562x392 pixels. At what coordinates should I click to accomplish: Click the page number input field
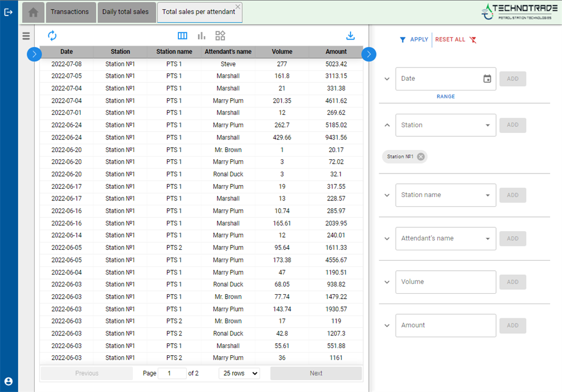[x=172, y=373]
